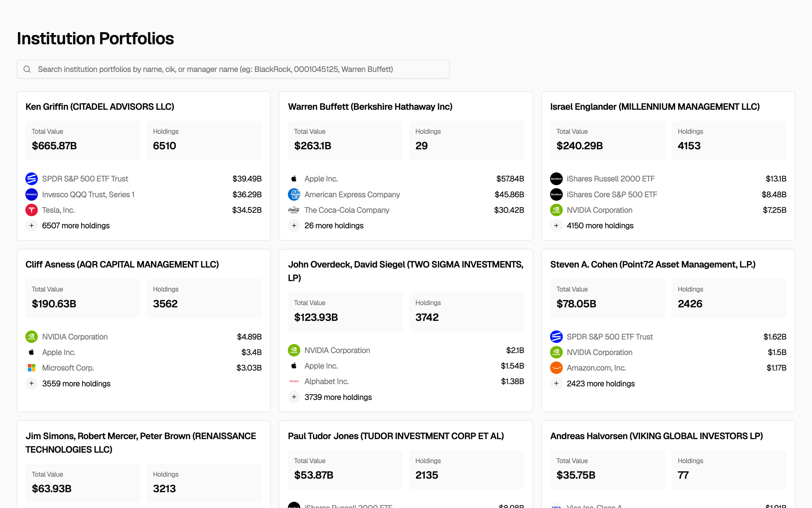Click the $53.87B total value
The height and width of the screenshot is (508, 812).
coord(314,475)
